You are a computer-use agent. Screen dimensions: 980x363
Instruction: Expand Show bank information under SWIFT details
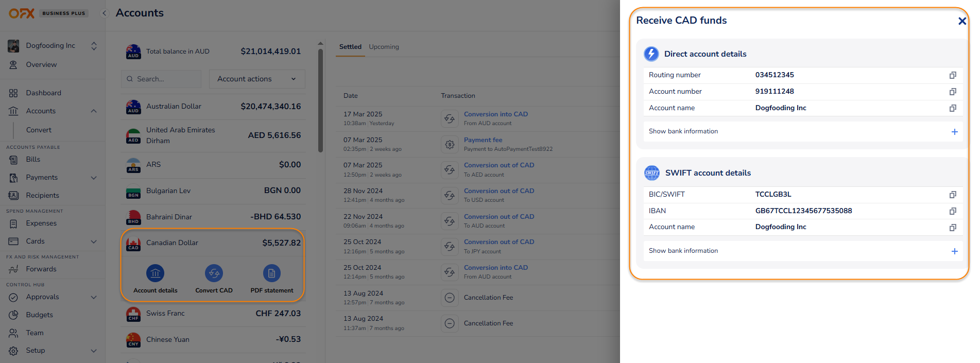coord(954,251)
